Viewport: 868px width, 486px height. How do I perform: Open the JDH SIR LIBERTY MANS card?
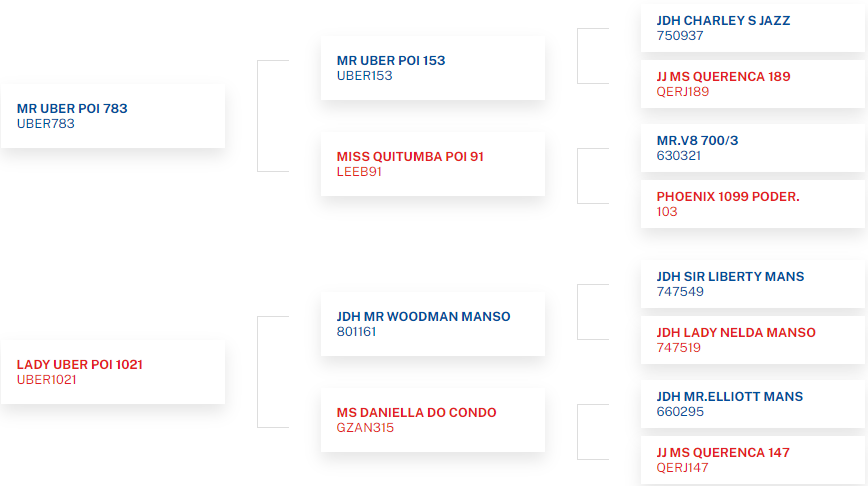click(753, 284)
